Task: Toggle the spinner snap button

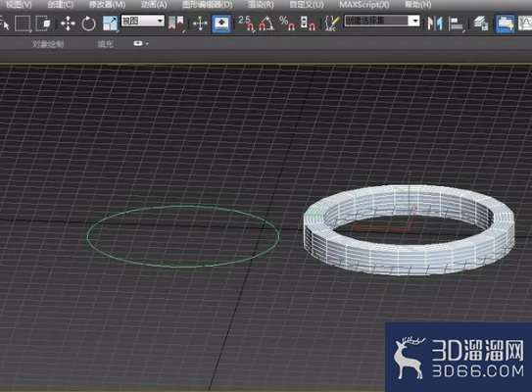Action: (308, 24)
